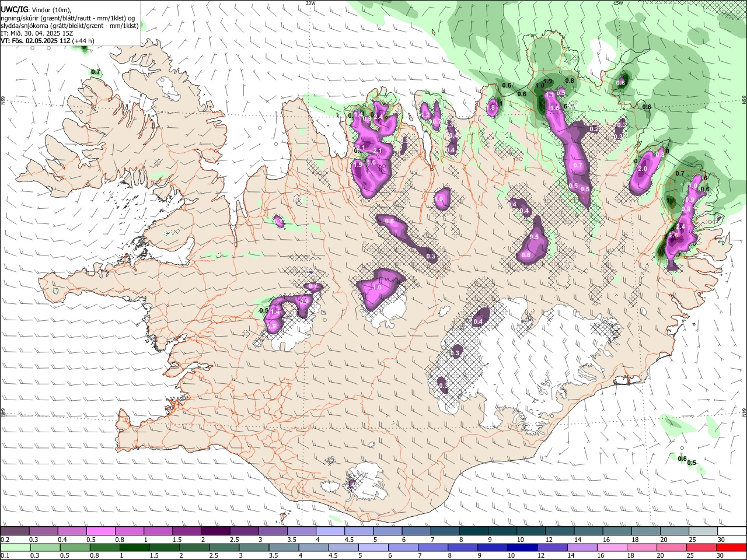Click the UWC/IG title in the legend box
The height and width of the screenshot is (560, 747).
14,10
